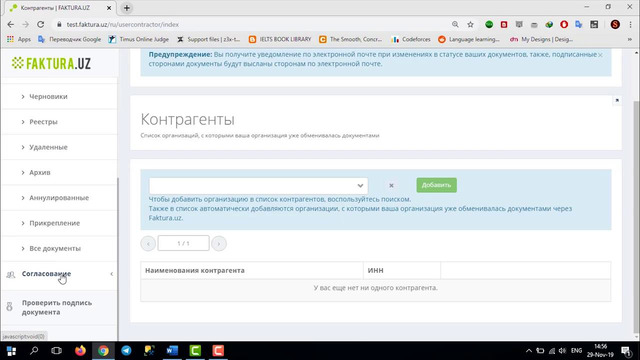Open the Codeforces bookmark
The width and height of the screenshot is (640, 360).
(x=411, y=40)
